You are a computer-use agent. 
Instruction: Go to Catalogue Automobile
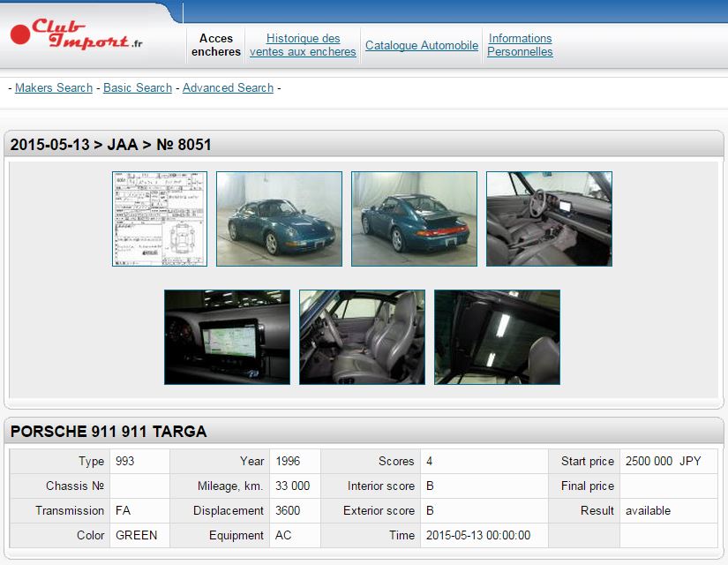(x=422, y=45)
